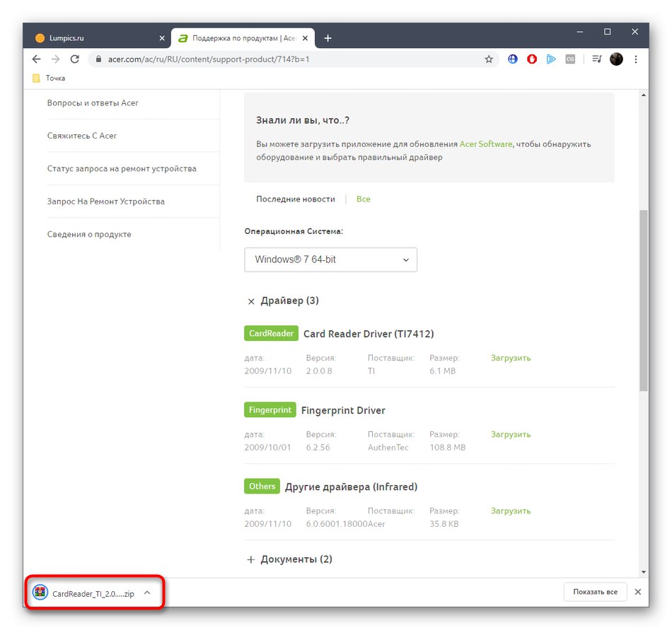Select the Последние новости label
Screen dimensions: 672x630
click(x=295, y=199)
